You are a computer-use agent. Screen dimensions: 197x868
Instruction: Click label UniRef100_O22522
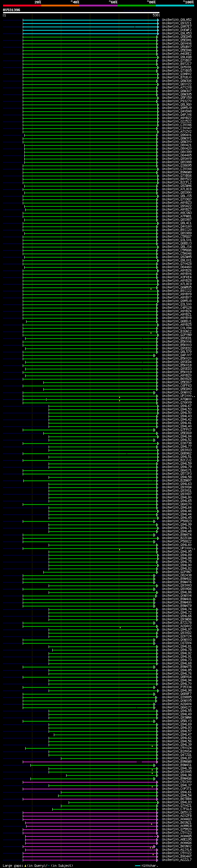click(176, 121)
